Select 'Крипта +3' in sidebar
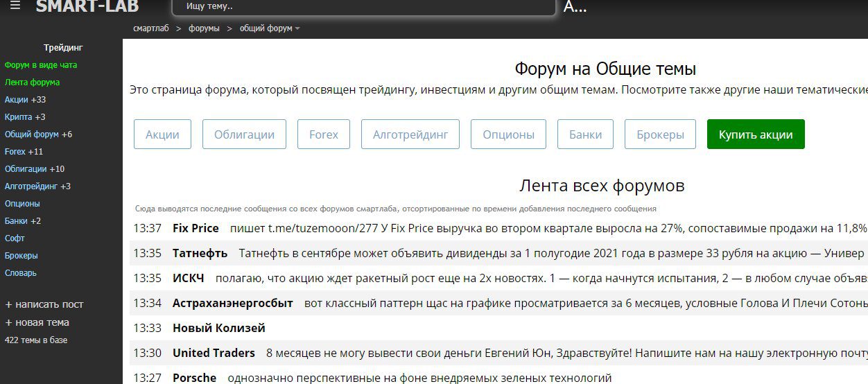Image resolution: width=868 pixels, height=384 pixels. (x=25, y=117)
